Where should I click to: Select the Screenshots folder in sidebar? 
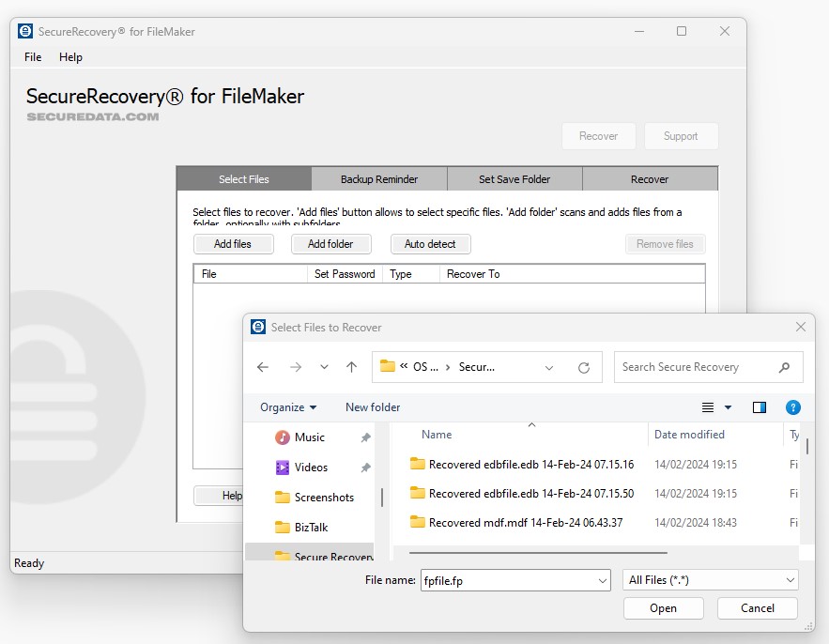324,498
